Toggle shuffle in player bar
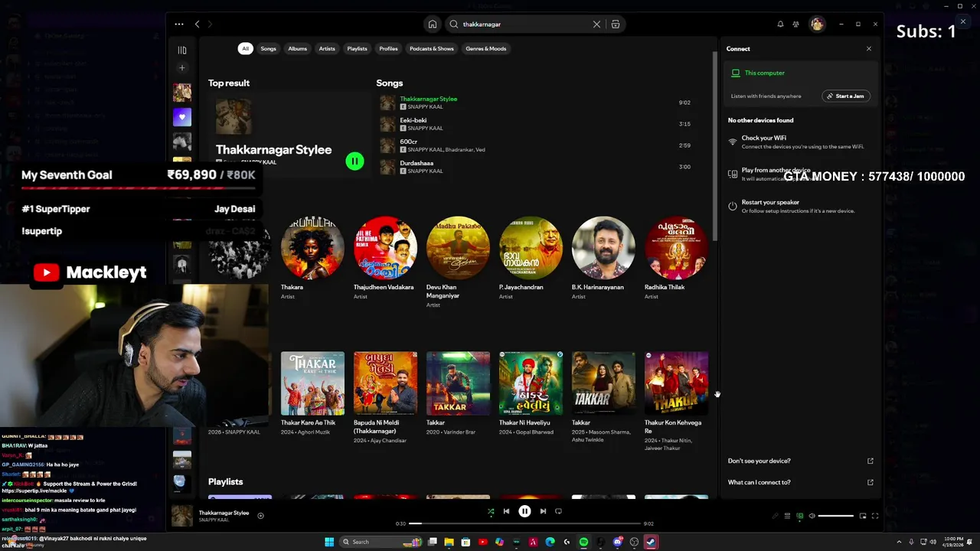980x551 pixels. (x=491, y=511)
